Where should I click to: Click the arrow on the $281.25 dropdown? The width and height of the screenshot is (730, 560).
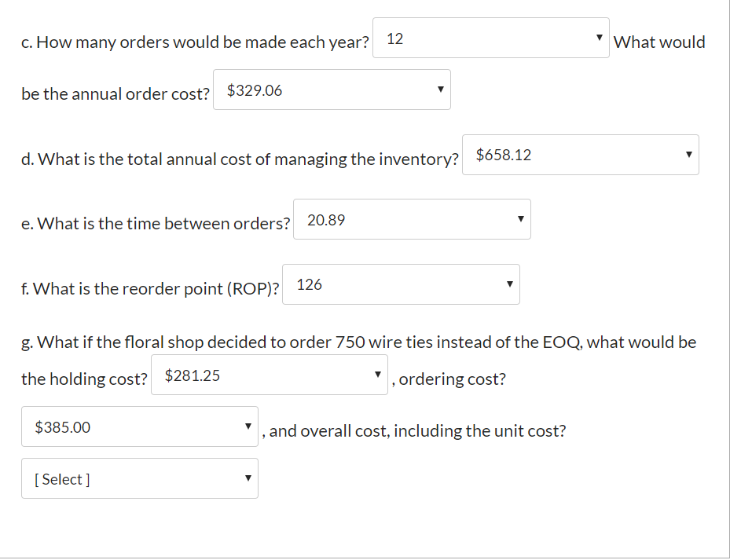pos(378,375)
